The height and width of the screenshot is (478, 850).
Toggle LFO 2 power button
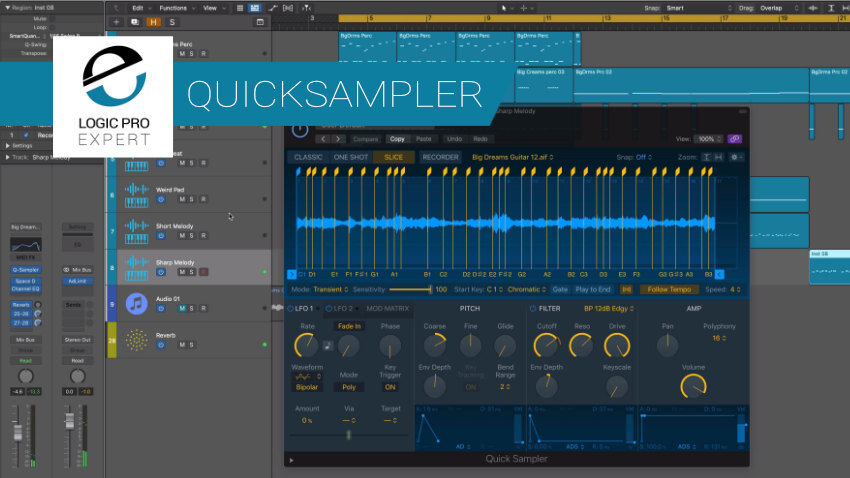click(329, 308)
